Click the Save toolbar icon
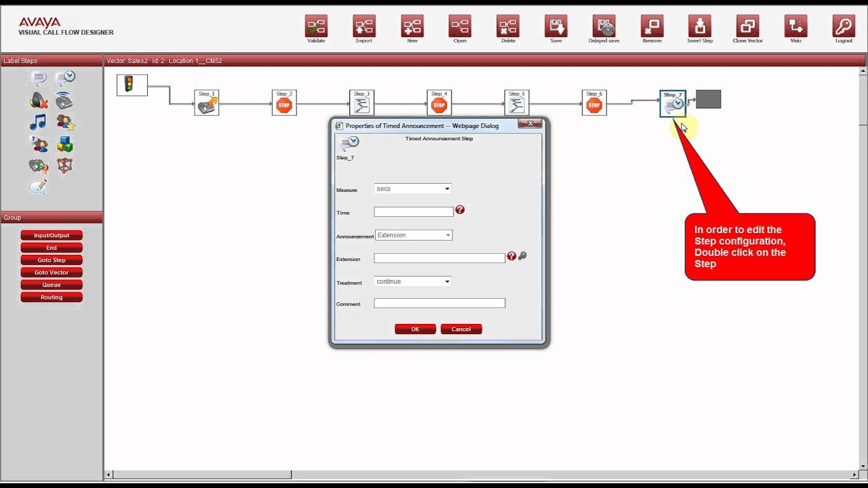The height and width of the screenshot is (488, 868). coord(556,26)
